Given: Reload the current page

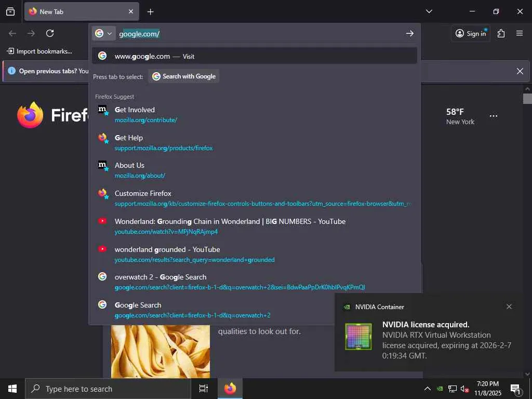Looking at the screenshot, I should (50, 33).
